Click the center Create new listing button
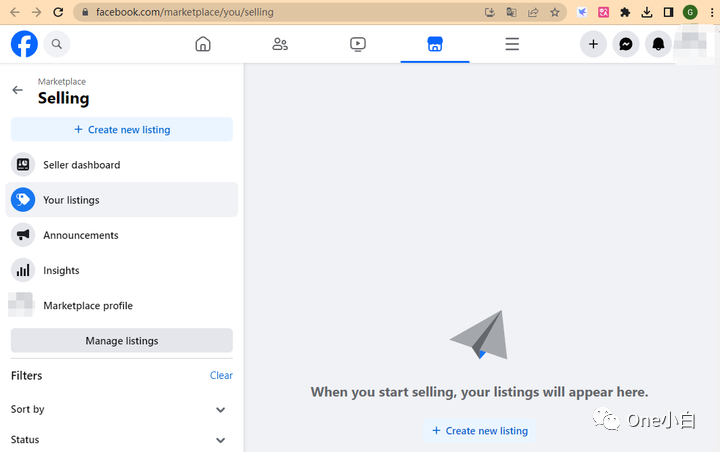Image resolution: width=720 pixels, height=452 pixels. click(479, 431)
